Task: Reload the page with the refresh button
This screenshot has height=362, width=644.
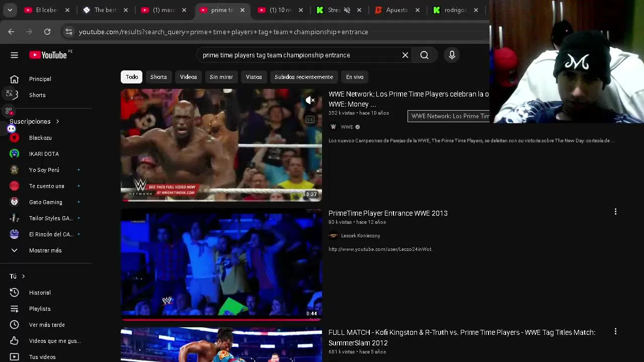Action: (x=47, y=32)
